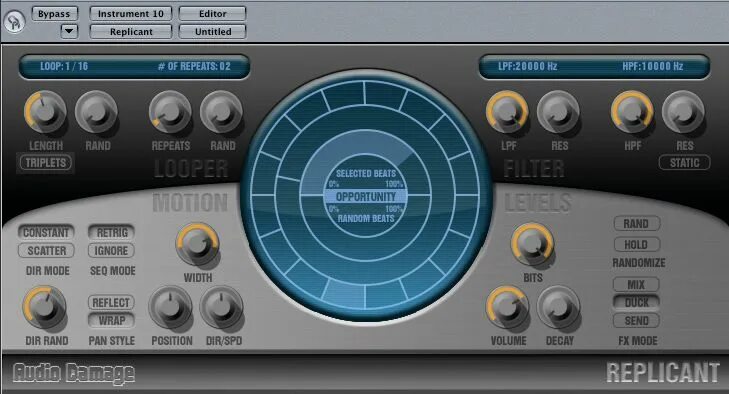Click the HPF filter knob

click(632, 112)
